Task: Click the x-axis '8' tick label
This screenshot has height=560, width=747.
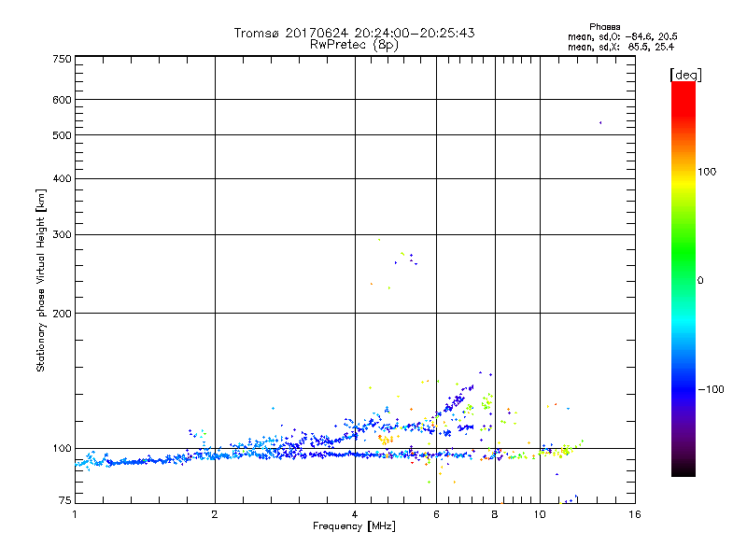Action: pos(495,514)
